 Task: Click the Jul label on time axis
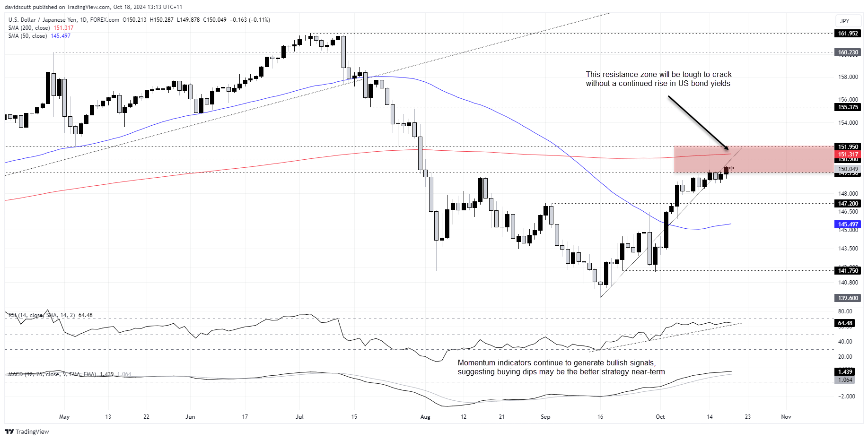[x=299, y=417]
